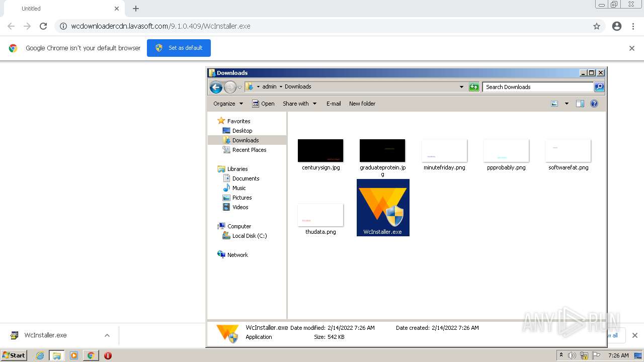
Task: Close the Untitled tab
Action: click(117, 9)
